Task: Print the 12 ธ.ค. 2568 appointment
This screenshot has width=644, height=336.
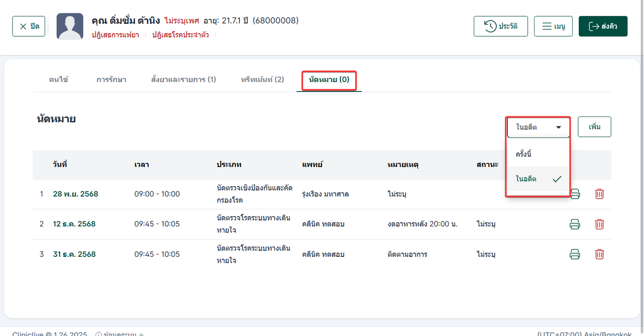Action: click(x=575, y=224)
